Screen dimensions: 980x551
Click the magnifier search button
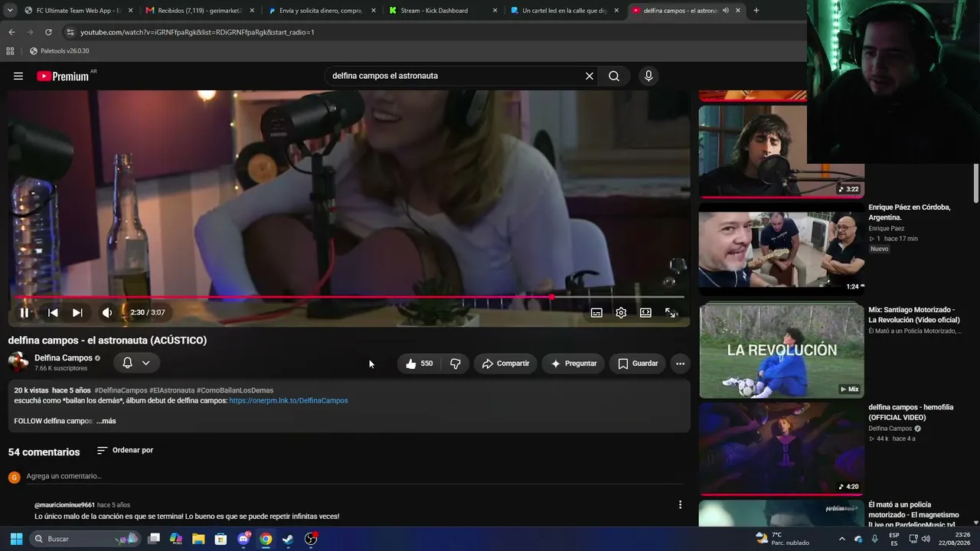[x=614, y=76]
